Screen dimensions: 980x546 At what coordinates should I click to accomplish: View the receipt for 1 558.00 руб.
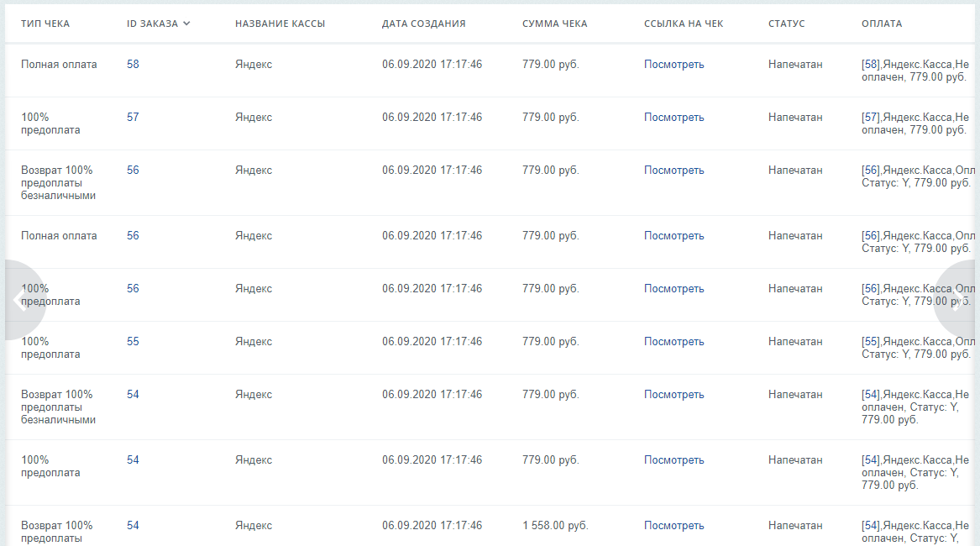pyautogui.click(x=673, y=526)
